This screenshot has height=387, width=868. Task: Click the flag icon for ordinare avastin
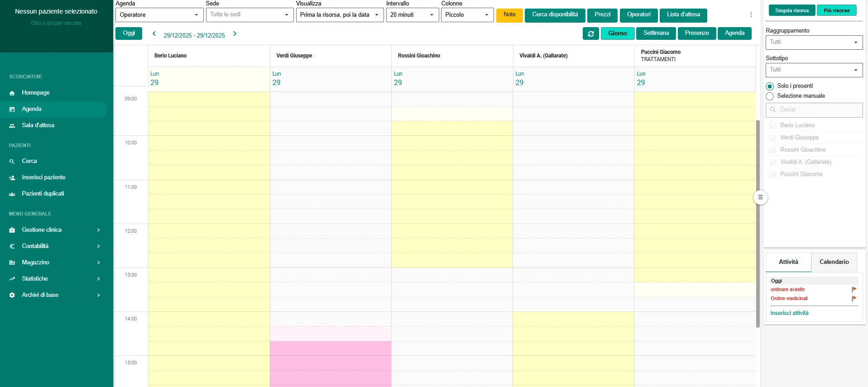click(854, 289)
